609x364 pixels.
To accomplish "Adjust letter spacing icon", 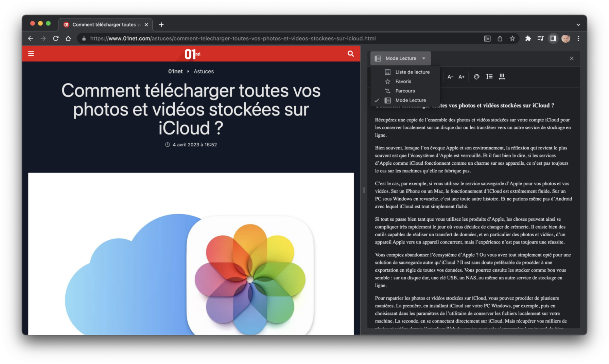I will [x=502, y=77].
